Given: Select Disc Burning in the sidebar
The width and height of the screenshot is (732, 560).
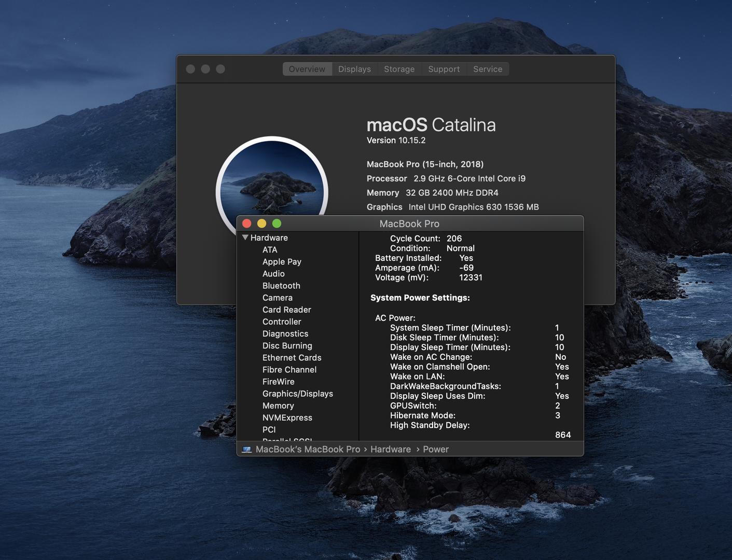Looking at the screenshot, I should [x=287, y=346].
